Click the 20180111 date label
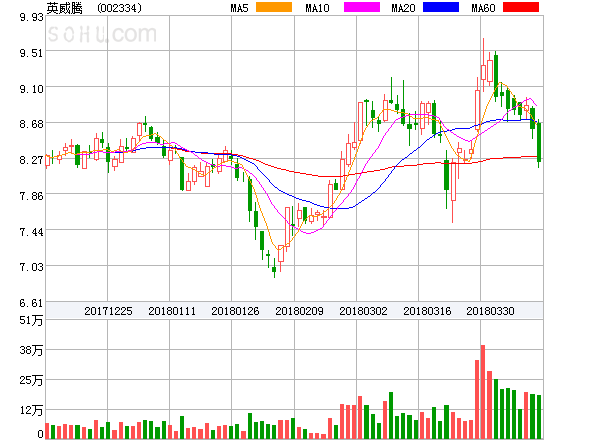600x440 pixels. click(172, 311)
